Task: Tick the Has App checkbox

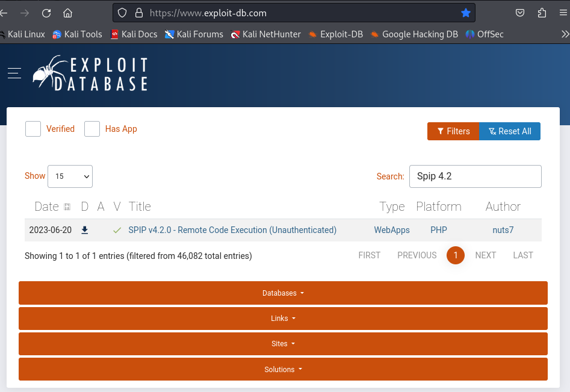Action: coord(92,129)
